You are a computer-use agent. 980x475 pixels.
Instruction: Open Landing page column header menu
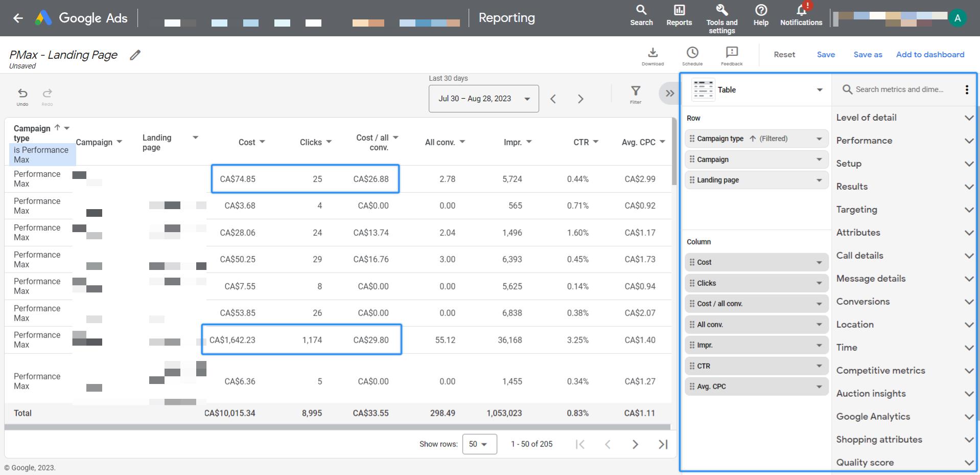[x=195, y=138]
